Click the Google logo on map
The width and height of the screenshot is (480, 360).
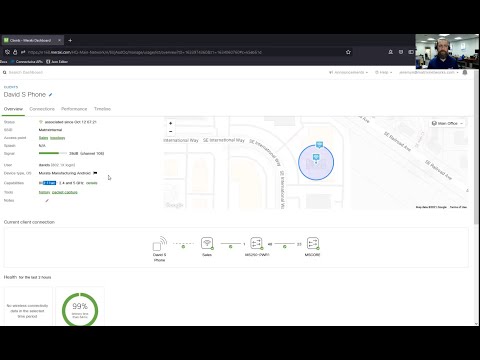click(174, 205)
